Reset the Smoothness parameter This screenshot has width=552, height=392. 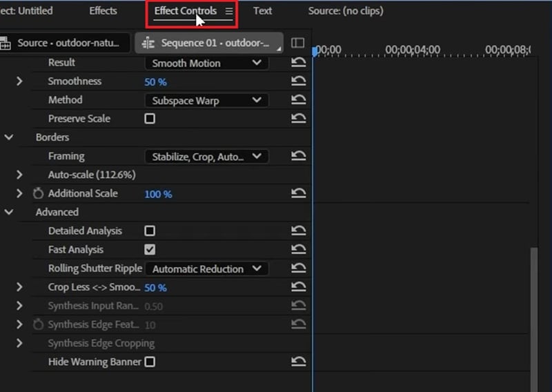point(298,81)
